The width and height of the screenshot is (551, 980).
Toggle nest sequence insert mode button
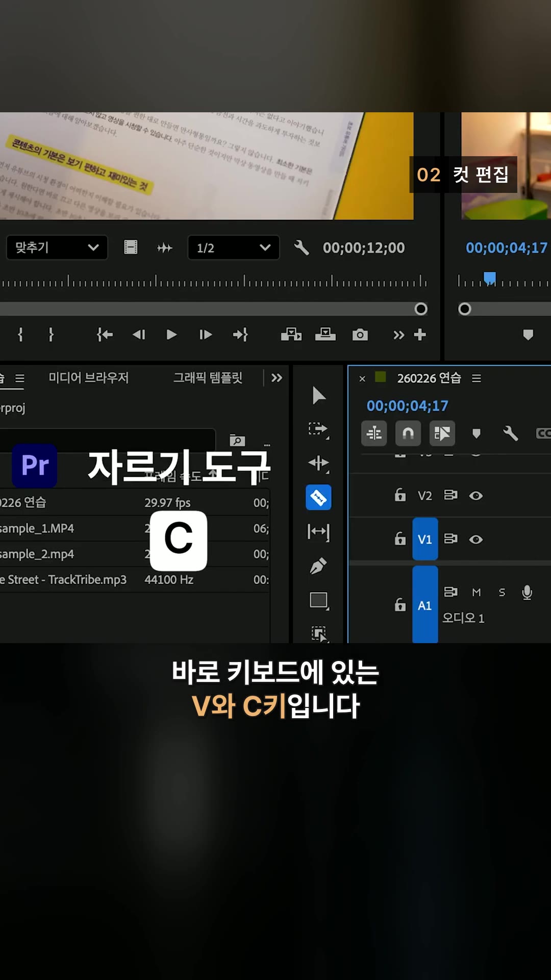click(374, 433)
